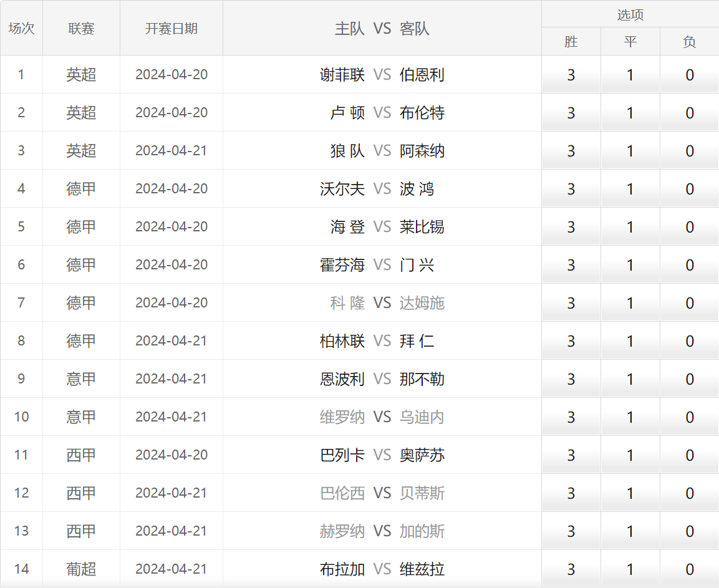Click home team 恩波利
Image resolution: width=719 pixels, height=588 pixels.
tap(342, 379)
